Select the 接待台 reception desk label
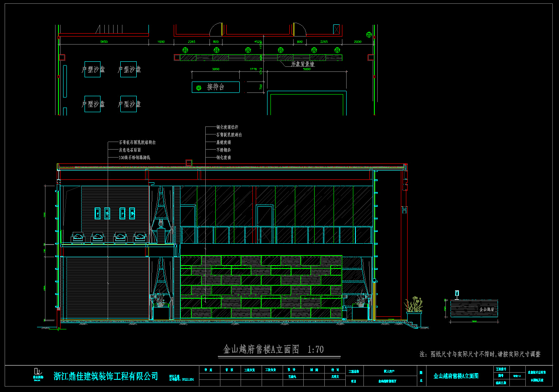The width and height of the screenshot is (559, 392). tap(216, 87)
